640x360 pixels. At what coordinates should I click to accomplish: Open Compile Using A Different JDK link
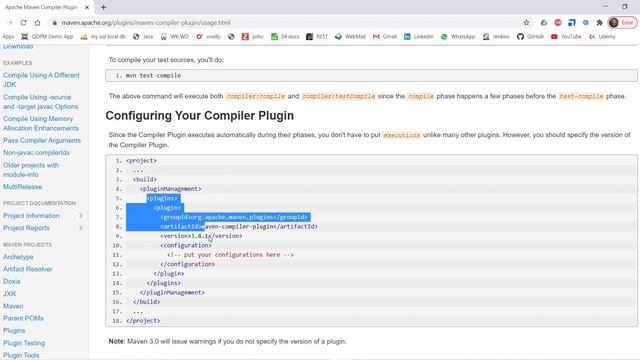(41, 80)
